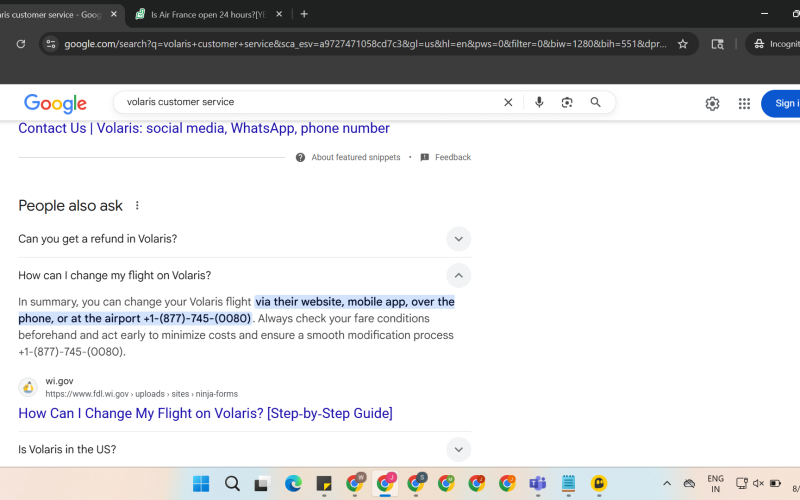
Task: Click the battery status icon
Action: (776, 483)
